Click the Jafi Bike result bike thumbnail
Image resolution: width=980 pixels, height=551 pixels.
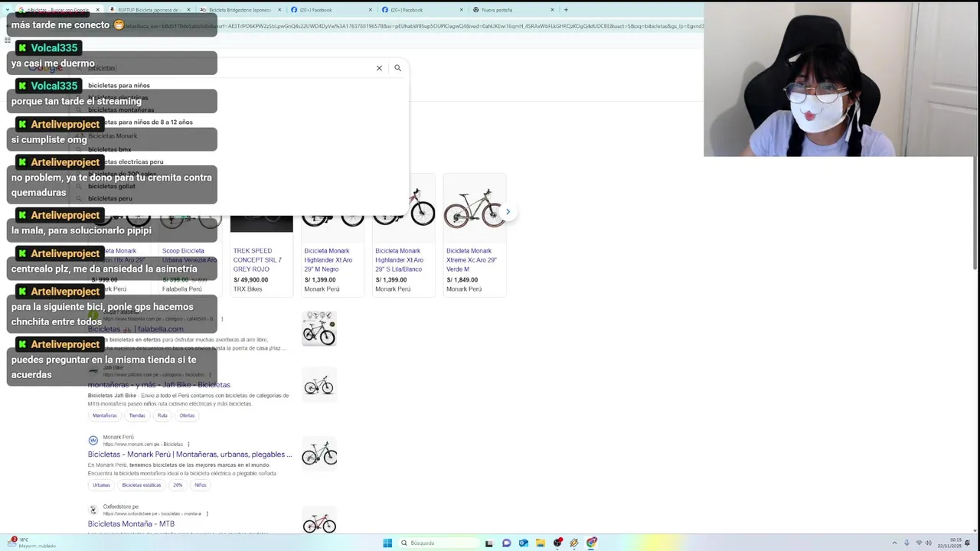point(319,385)
